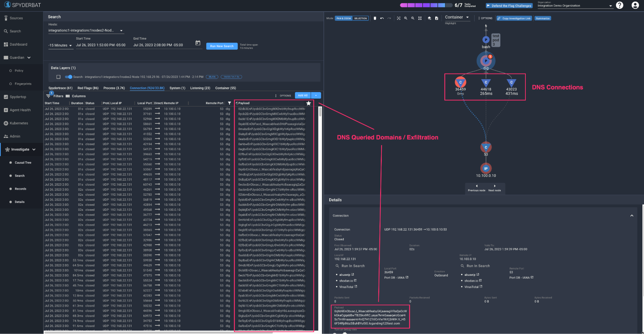
Task: Open the calendar date picker
Action: (198, 43)
